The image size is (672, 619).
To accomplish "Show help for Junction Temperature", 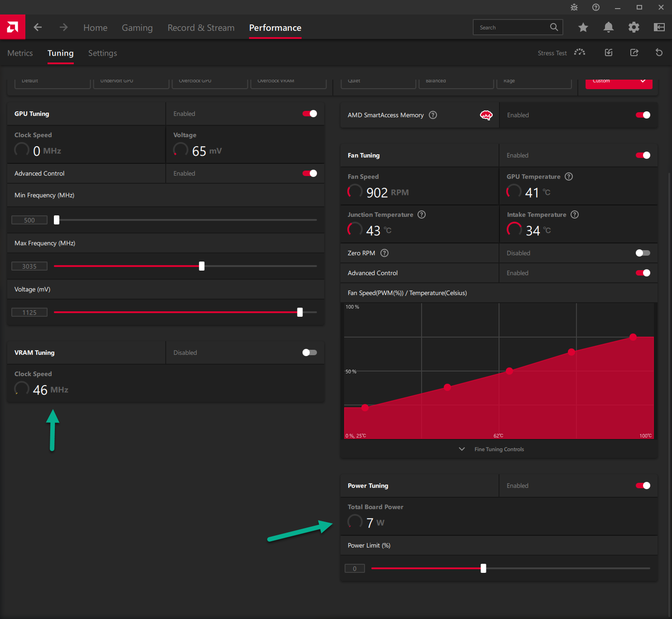I will click(x=422, y=214).
